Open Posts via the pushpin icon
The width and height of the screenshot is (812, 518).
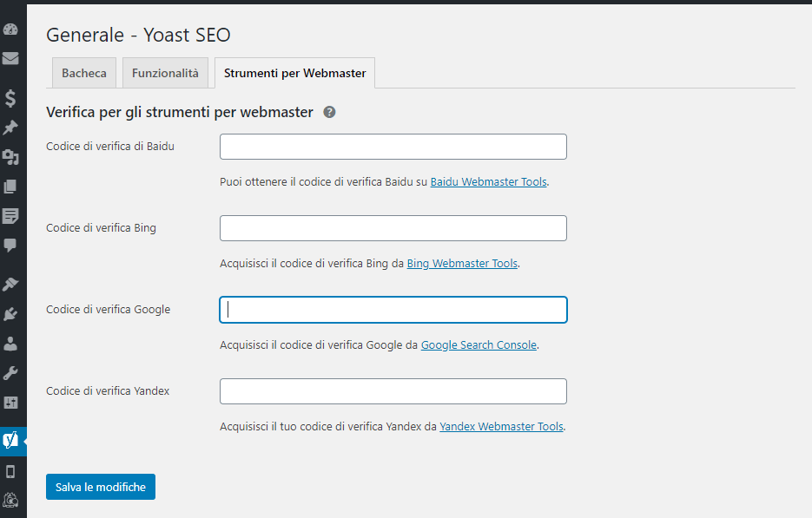(10, 128)
